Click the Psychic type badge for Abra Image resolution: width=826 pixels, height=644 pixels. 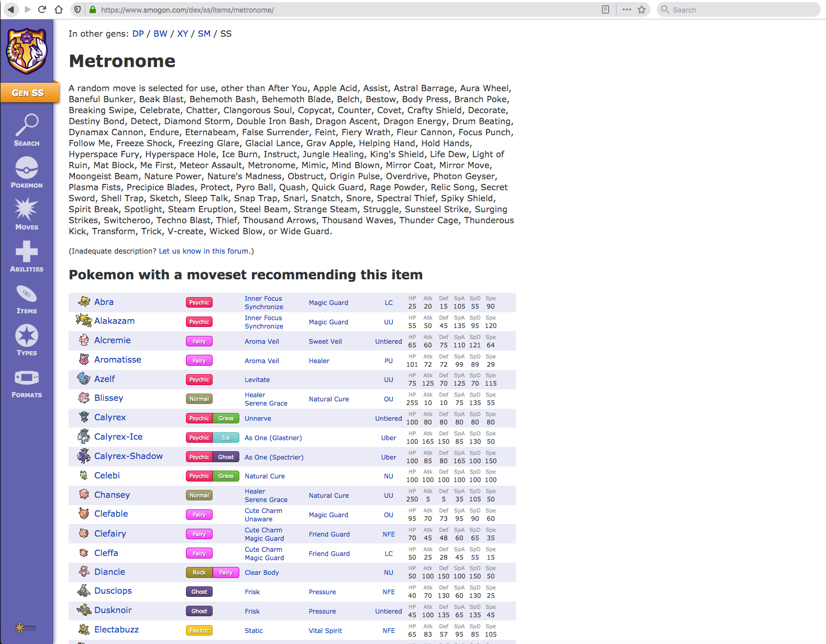pos(199,302)
